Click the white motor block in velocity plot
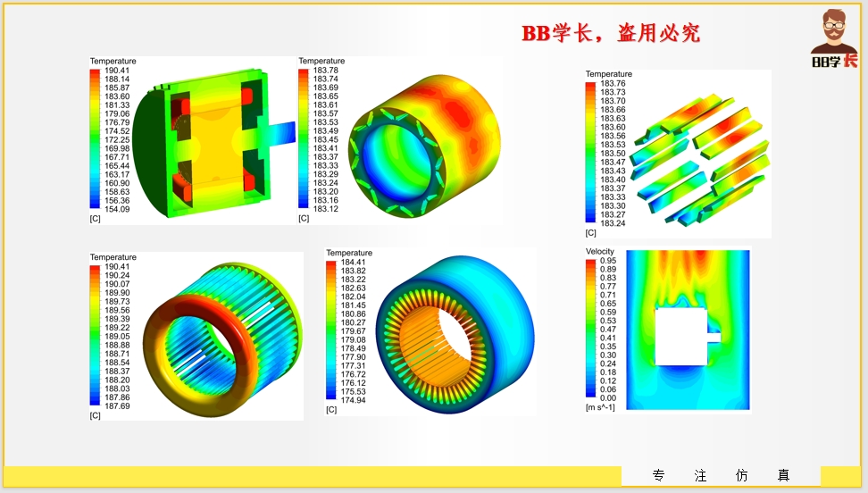 tap(681, 336)
